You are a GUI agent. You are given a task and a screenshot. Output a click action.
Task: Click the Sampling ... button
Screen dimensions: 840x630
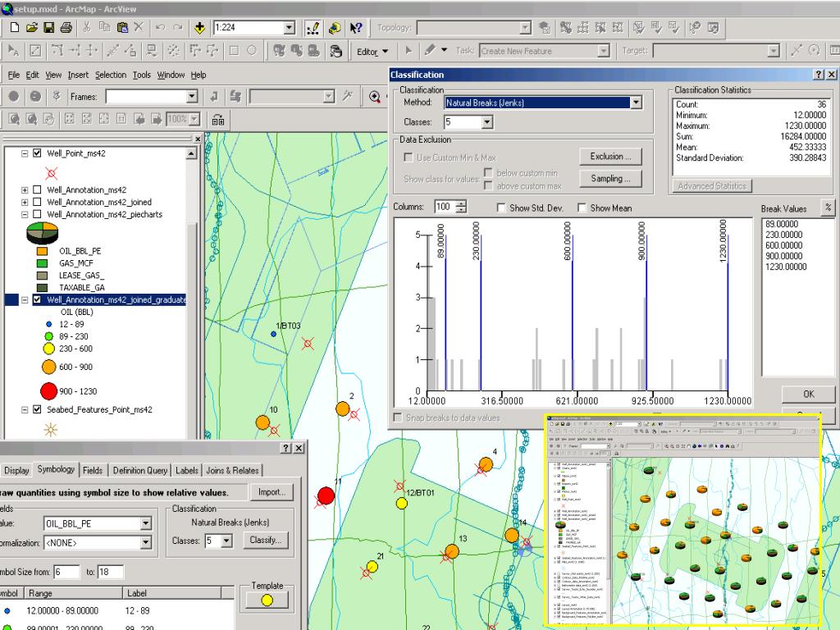[610, 178]
